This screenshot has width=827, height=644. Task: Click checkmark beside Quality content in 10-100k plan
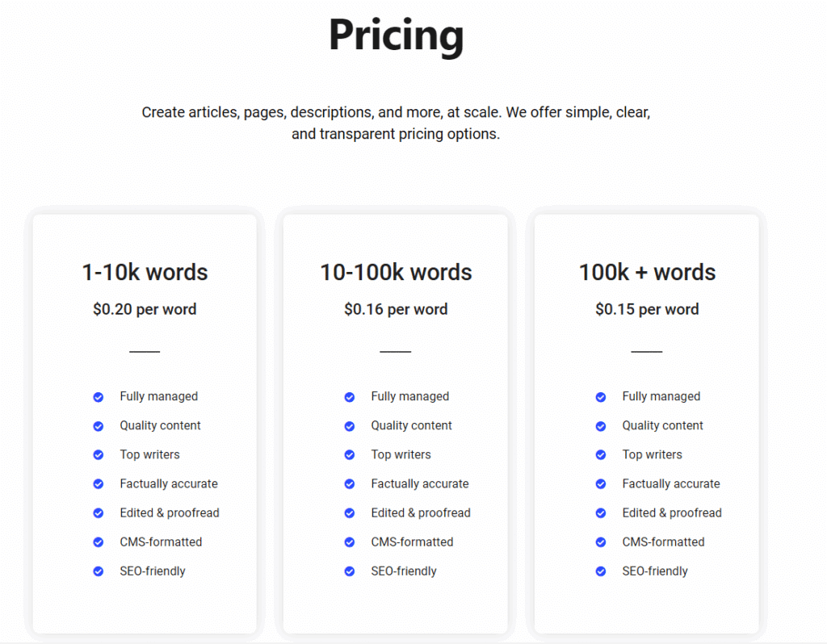pos(349,426)
